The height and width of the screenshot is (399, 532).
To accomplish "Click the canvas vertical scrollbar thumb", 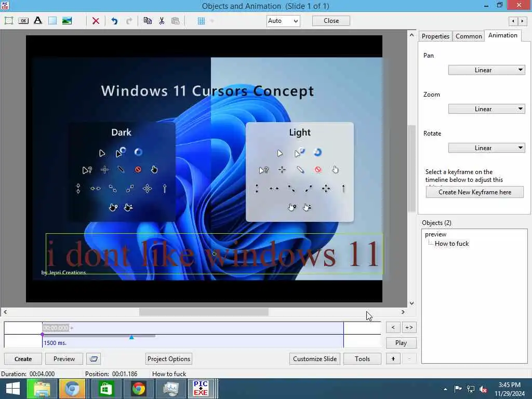I will (x=411, y=169).
